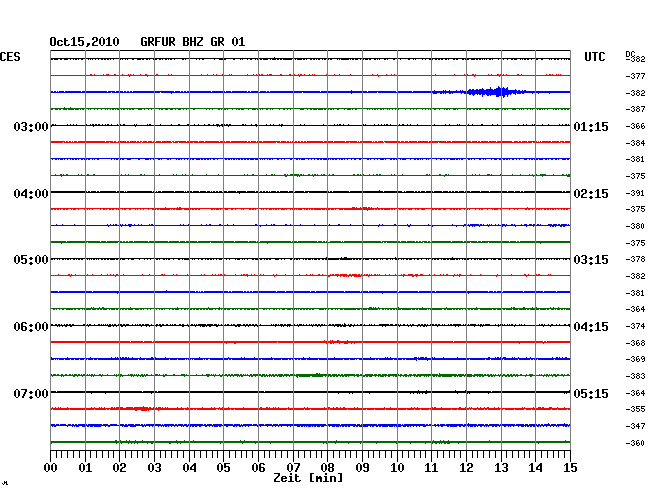The image size is (650, 494).
Task: Click the DC offset value -368
Action: click(x=635, y=343)
